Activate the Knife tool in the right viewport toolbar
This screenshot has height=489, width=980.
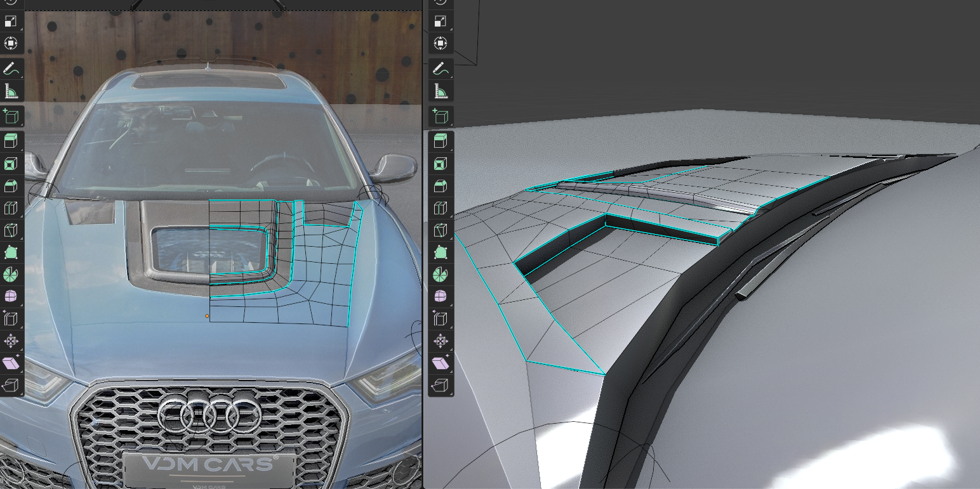(x=440, y=230)
